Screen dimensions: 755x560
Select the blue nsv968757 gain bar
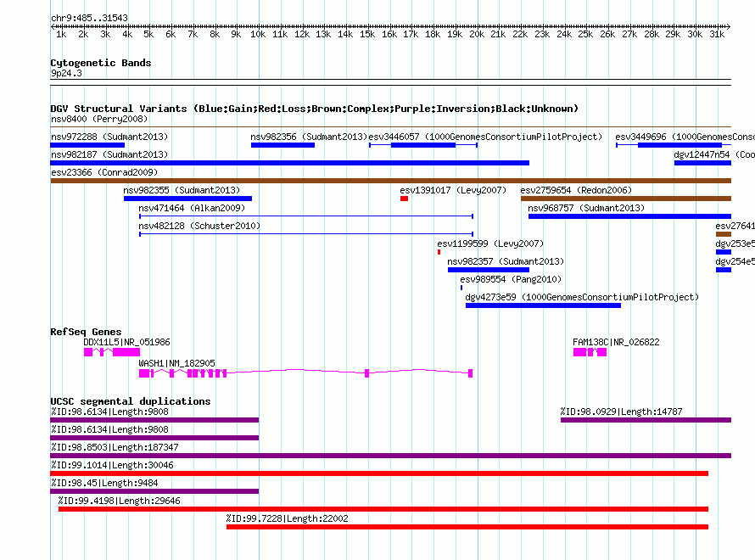[629, 216]
